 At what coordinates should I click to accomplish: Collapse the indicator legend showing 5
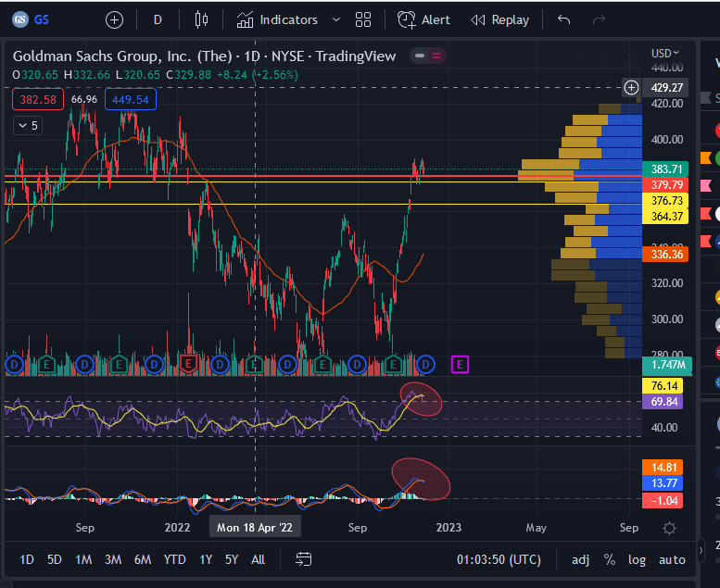point(28,125)
